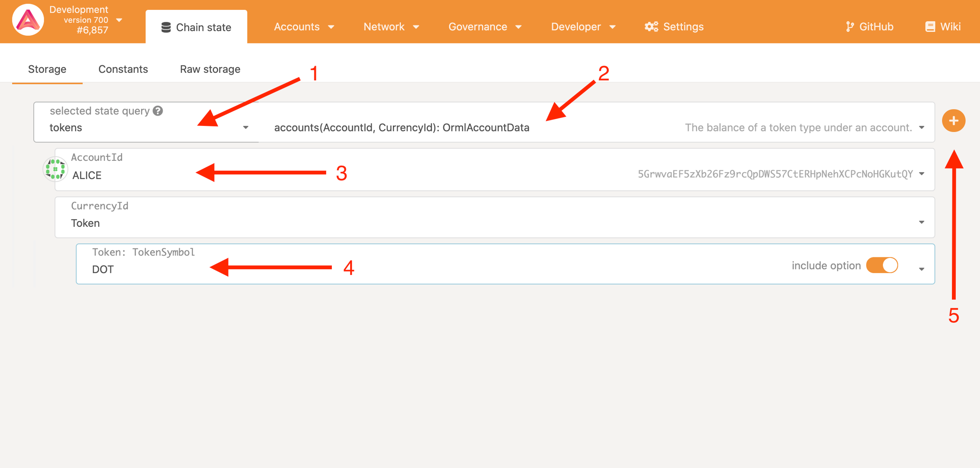
Task: Open the DOT TokenSymbol dropdown
Action: (921, 269)
